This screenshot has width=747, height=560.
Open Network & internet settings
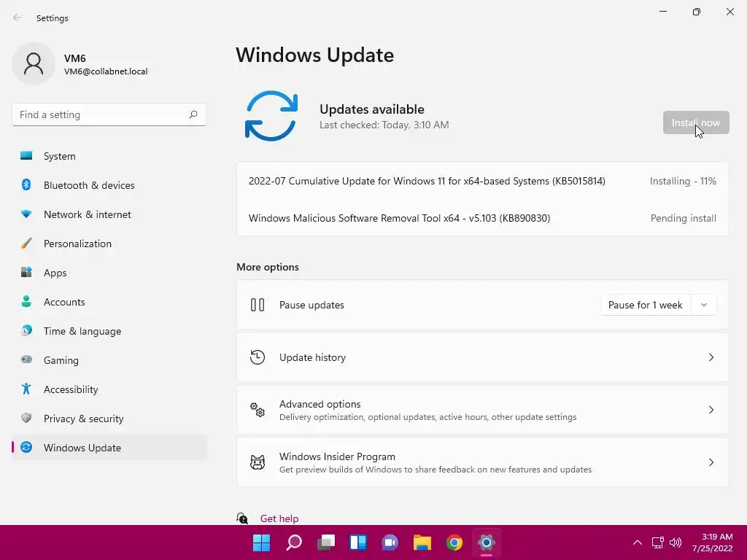[x=109, y=214]
